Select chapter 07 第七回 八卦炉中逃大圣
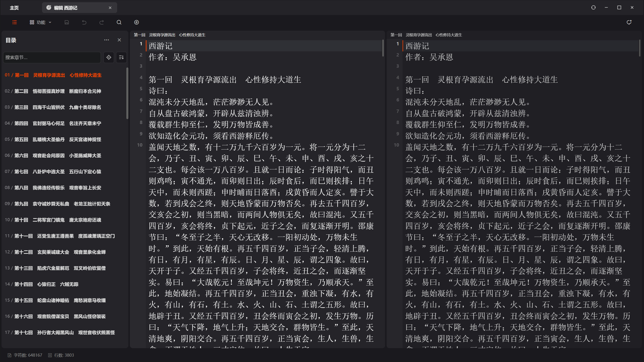This screenshot has height=362, width=644. click(64, 172)
